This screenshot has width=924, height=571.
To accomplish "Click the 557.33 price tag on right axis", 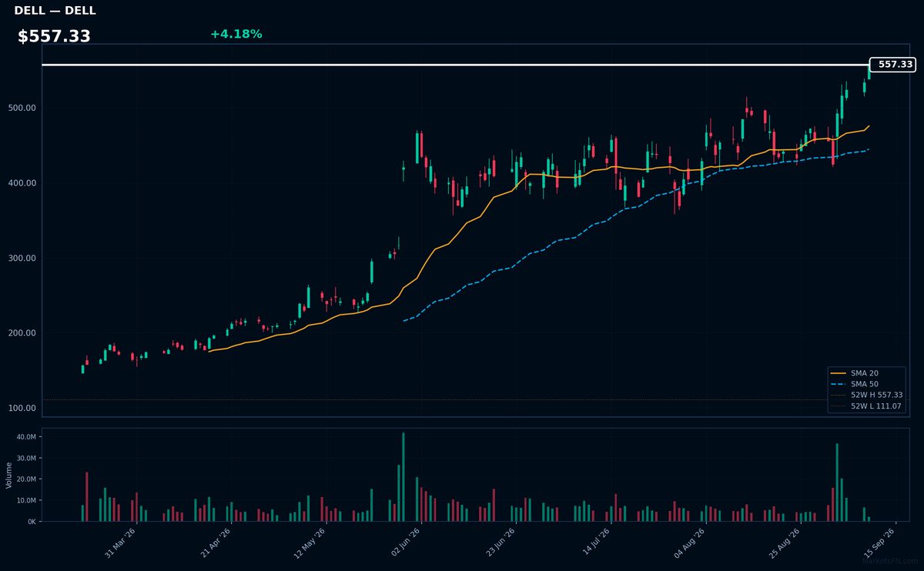I will [x=892, y=65].
